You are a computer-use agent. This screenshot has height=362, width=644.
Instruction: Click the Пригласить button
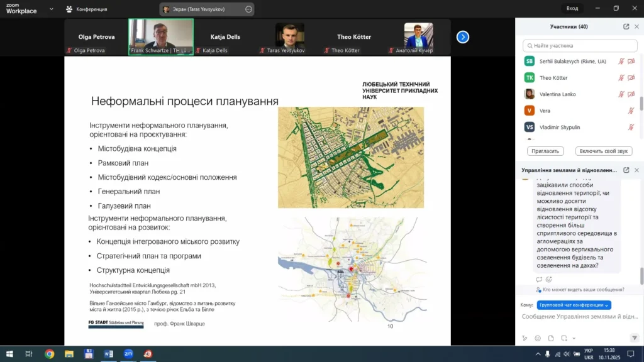pos(545,151)
